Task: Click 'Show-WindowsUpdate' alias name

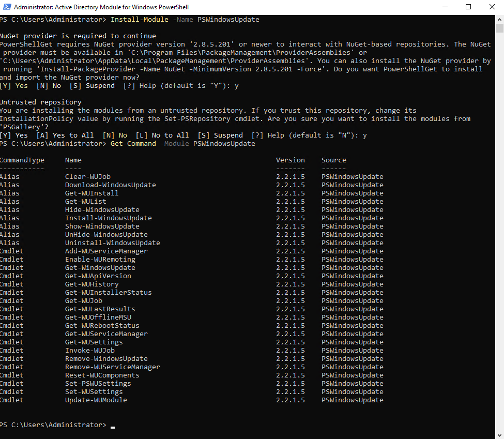Action: (102, 226)
